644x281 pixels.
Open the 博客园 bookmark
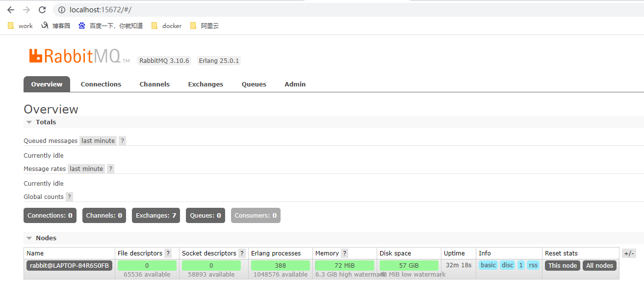point(55,26)
